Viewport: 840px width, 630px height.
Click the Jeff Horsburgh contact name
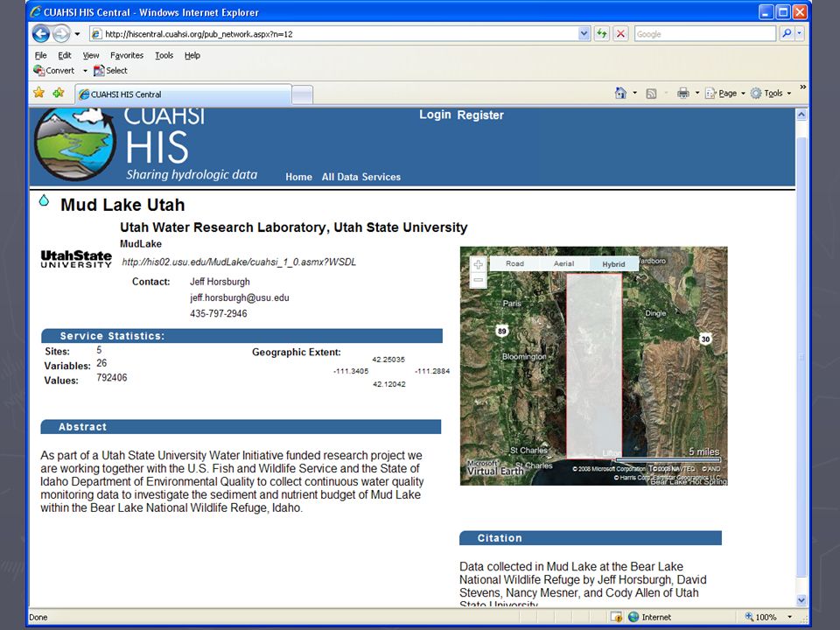click(220, 282)
